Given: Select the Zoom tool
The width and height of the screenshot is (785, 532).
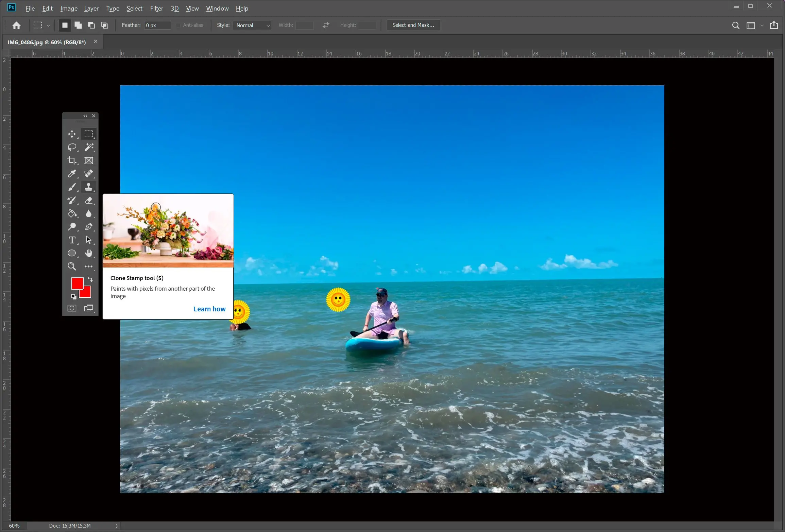Looking at the screenshot, I should pyautogui.click(x=72, y=267).
